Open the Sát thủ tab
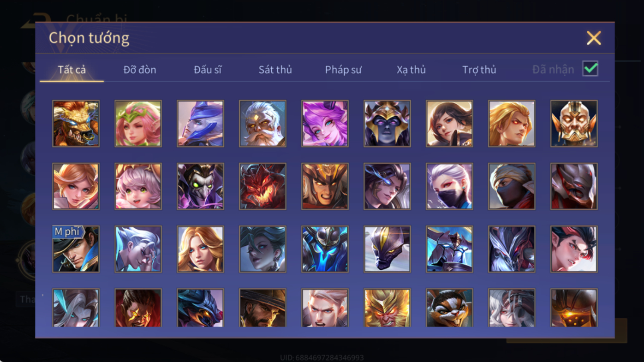Screen dimensions: 644x362 click(x=275, y=70)
